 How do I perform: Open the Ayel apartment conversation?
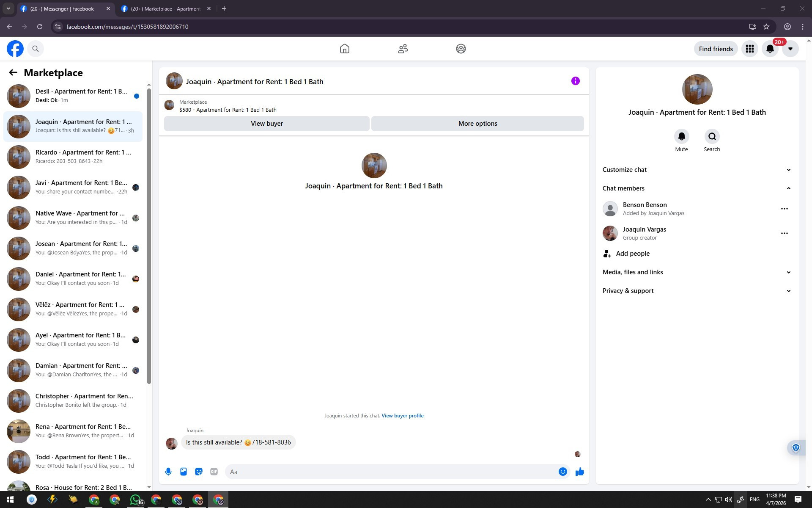pyautogui.click(x=73, y=340)
